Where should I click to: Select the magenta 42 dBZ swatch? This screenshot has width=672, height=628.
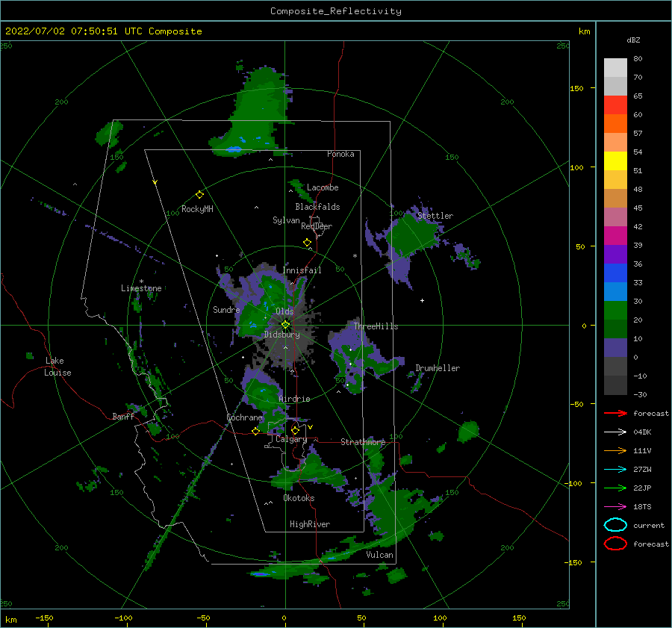click(x=615, y=235)
